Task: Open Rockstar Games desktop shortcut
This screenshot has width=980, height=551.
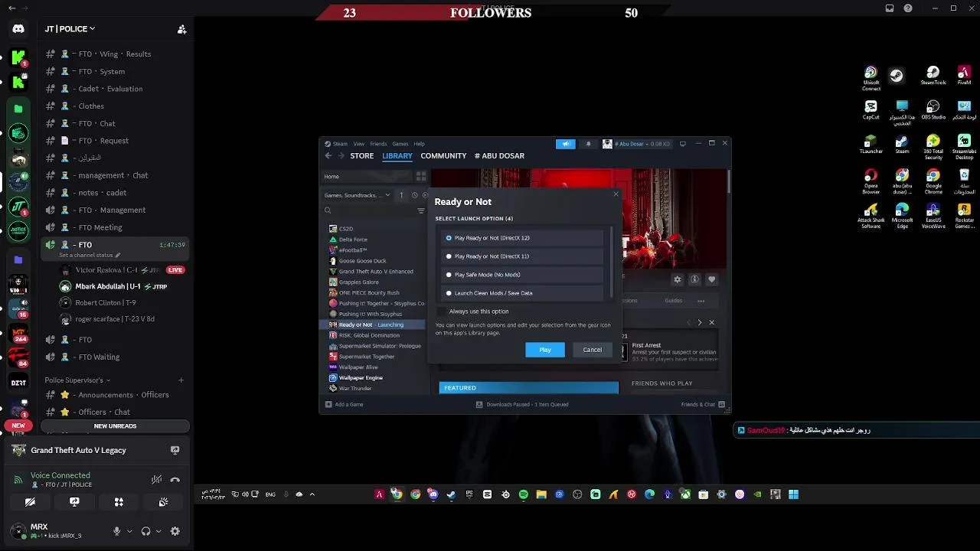Action: [964, 215]
